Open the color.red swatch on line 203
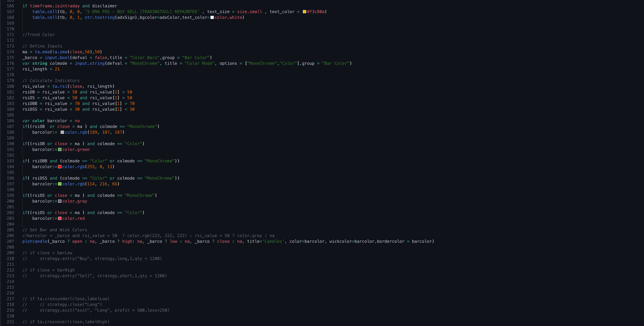Screen dimensions: 644x326 click(x=60, y=218)
